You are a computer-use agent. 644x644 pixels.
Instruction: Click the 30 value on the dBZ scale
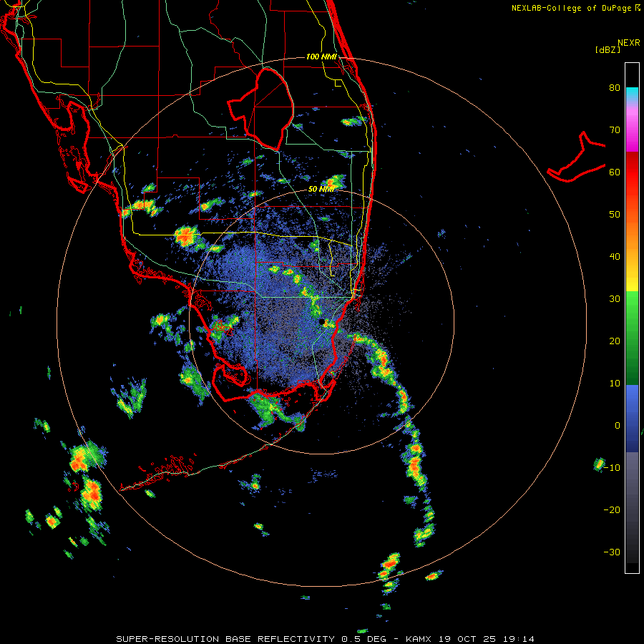click(615, 298)
